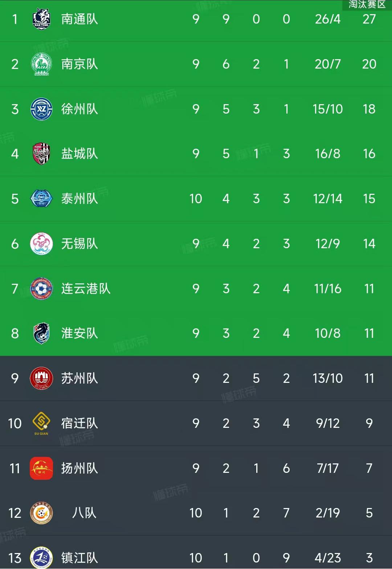Select the 苏州队 row in the table

[x=196, y=378]
